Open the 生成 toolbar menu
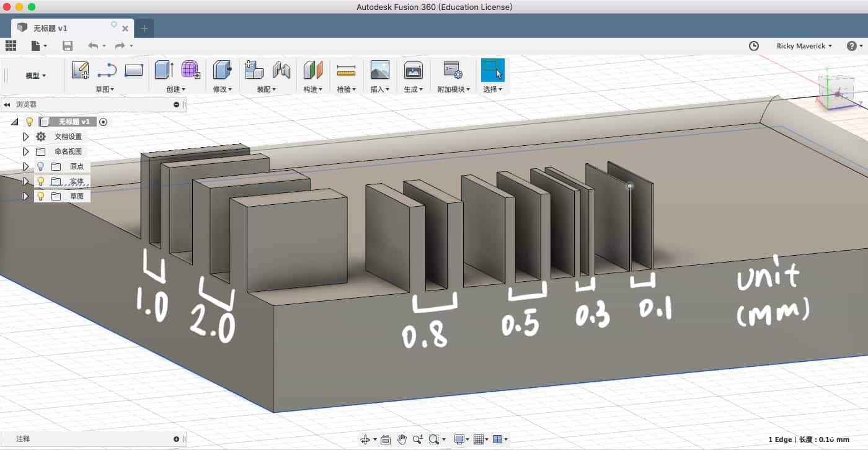The width and height of the screenshot is (868, 450). (x=413, y=89)
